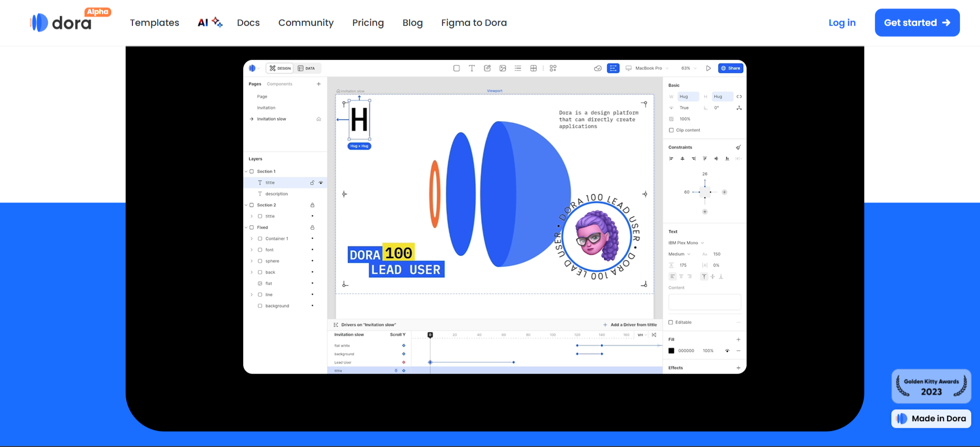This screenshot has height=447, width=980.
Task: Click the Made in Dora badge
Action: 931,419
